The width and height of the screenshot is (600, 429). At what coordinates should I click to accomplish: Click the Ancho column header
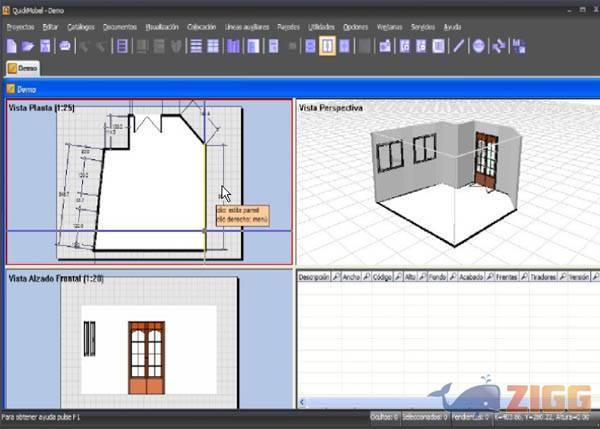pos(351,277)
